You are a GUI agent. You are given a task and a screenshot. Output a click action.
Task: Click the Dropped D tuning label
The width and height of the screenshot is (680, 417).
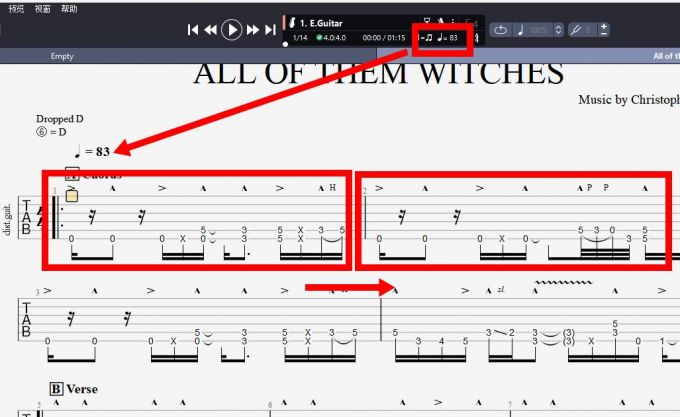pos(59,119)
